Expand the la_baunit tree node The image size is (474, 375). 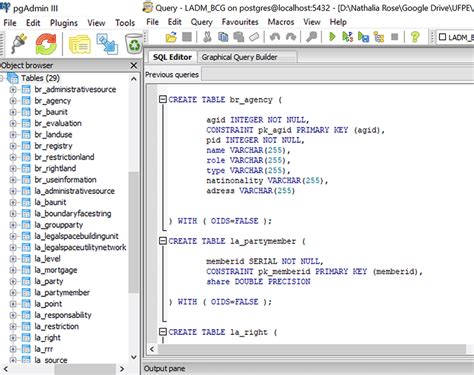[x=13, y=202]
